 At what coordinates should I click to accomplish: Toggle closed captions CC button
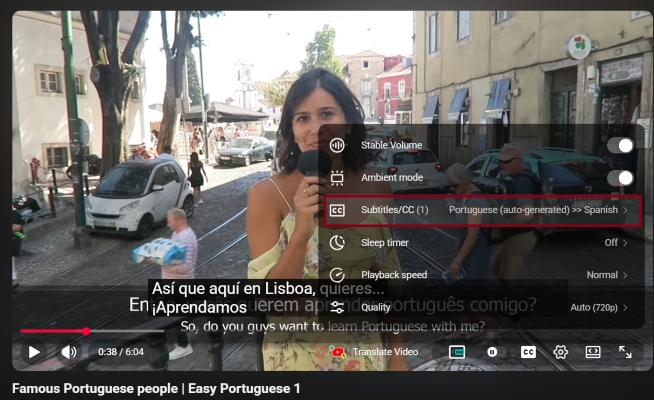[x=528, y=352]
